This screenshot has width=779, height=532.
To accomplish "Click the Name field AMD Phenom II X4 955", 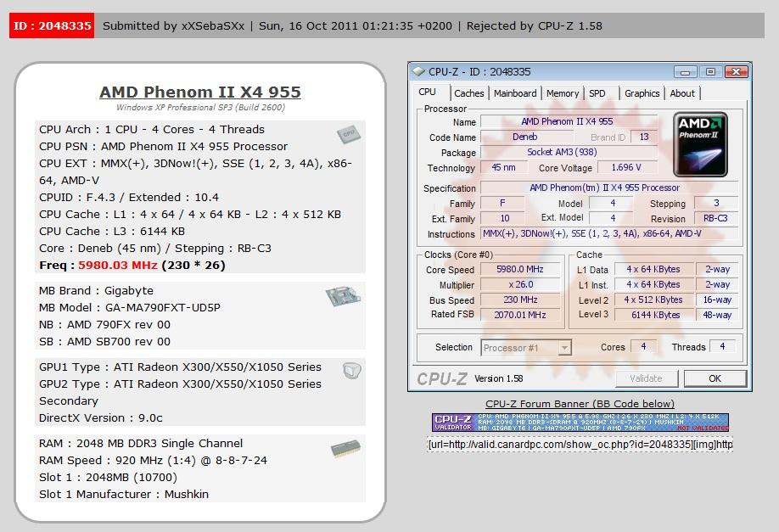I will point(567,121).
